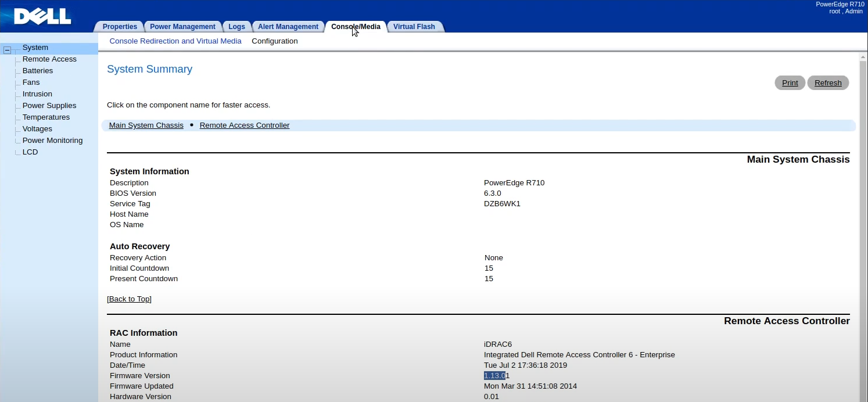Click the Dell logo
Screen dimensions: 868x402
tap(42, 16)
